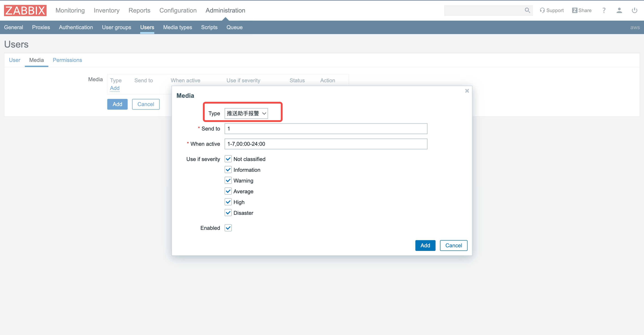The height and width of the screenshot is (335, 644).
Task: Click the sign out power icon
Action: (x=635, y=10)
